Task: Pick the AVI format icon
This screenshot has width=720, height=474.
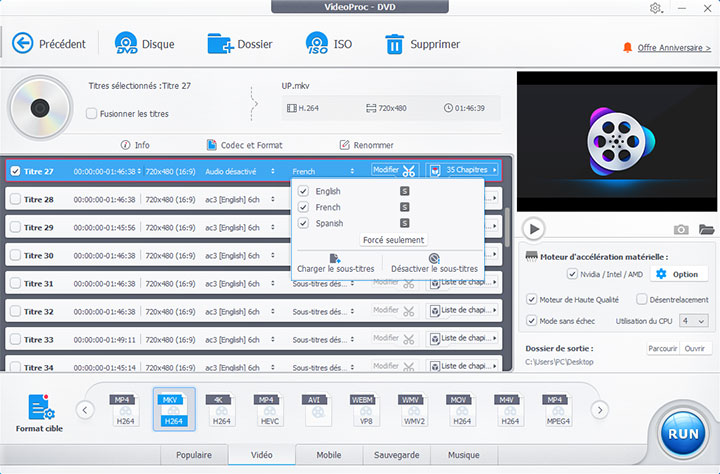Action: [317, 409]
